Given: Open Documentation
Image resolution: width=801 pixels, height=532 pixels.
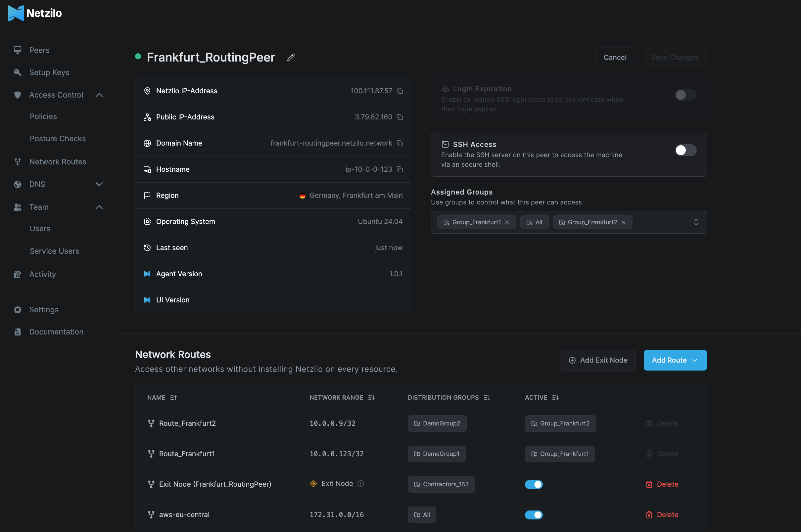Looking at the screenshot, I should pyautogui.click(x=56, y=332).
